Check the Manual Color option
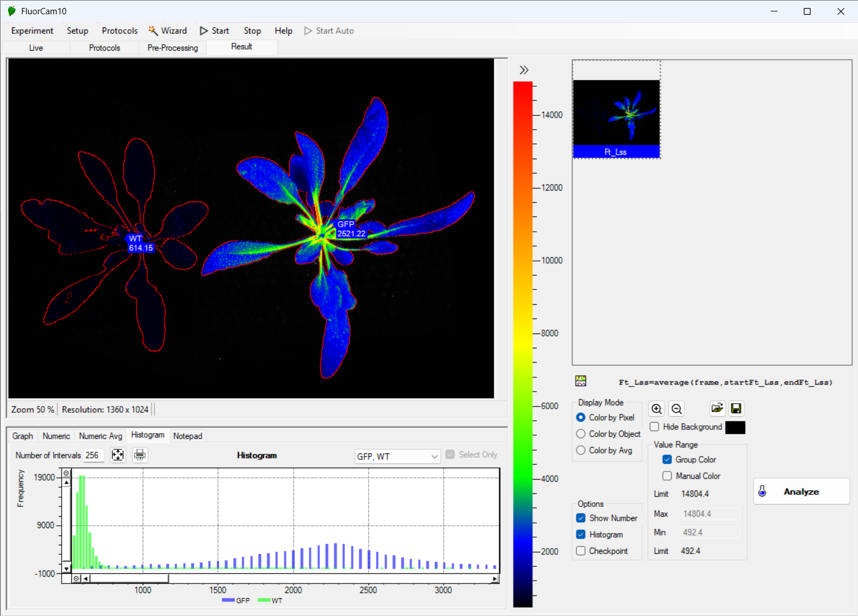 click(x=667, y=476)
